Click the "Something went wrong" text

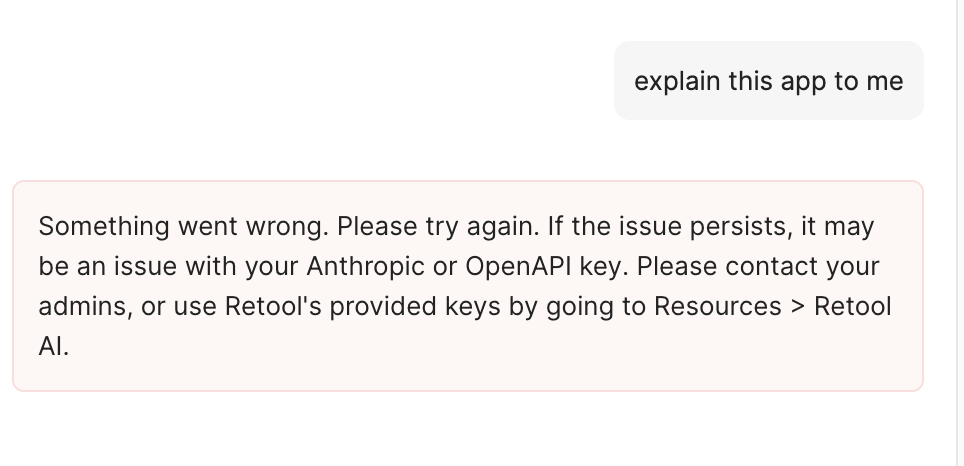pyautogui.click(x=183, y=226)
